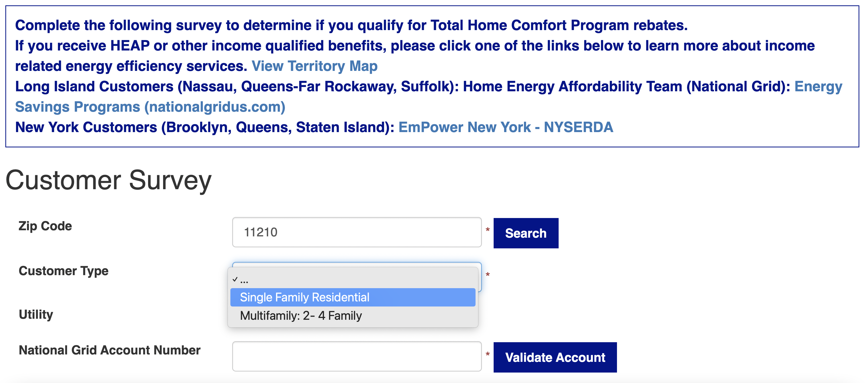868x383 pixels.
Task: Click the Zip Code label
Action: tap(45, 226)
